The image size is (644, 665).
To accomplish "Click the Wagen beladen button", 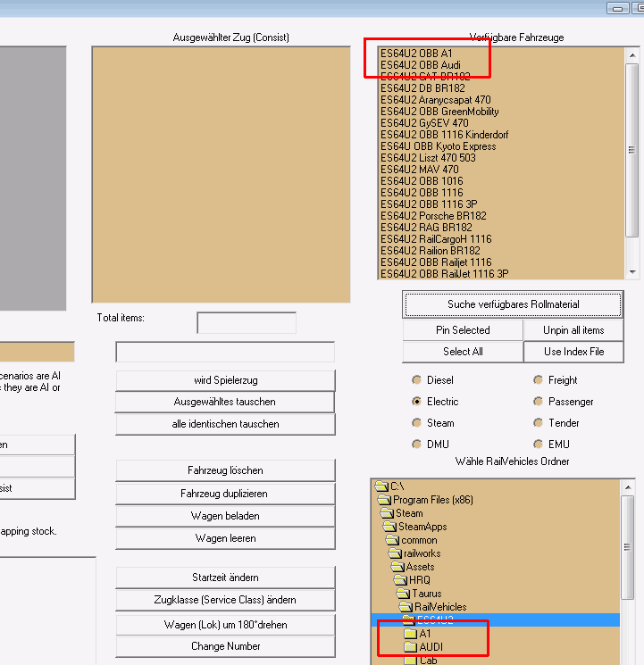I will click(225, 516).
